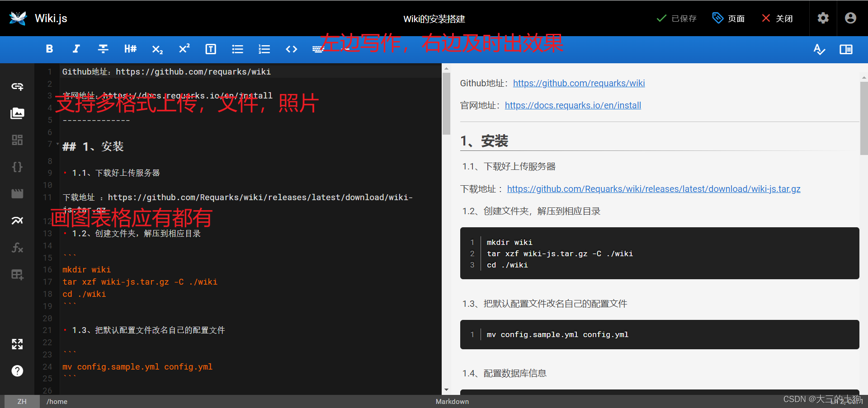Apply italic formatting
The image size is (868, 408).
pos(76,49)
